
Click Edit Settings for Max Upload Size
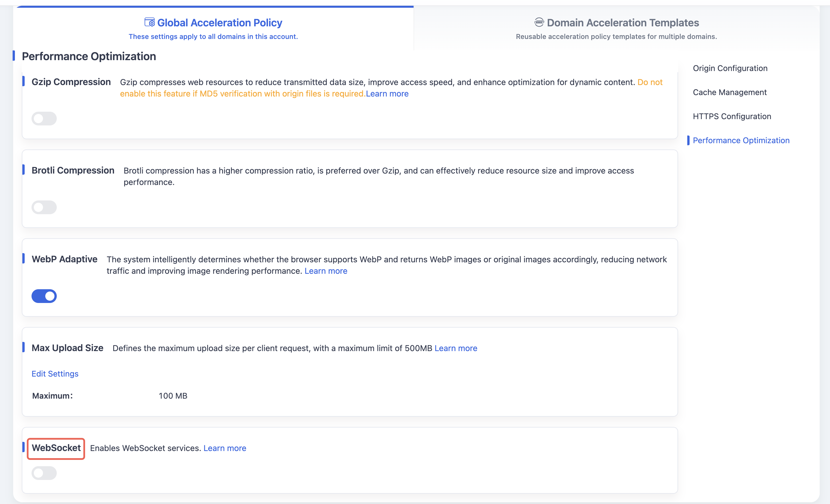55,374
